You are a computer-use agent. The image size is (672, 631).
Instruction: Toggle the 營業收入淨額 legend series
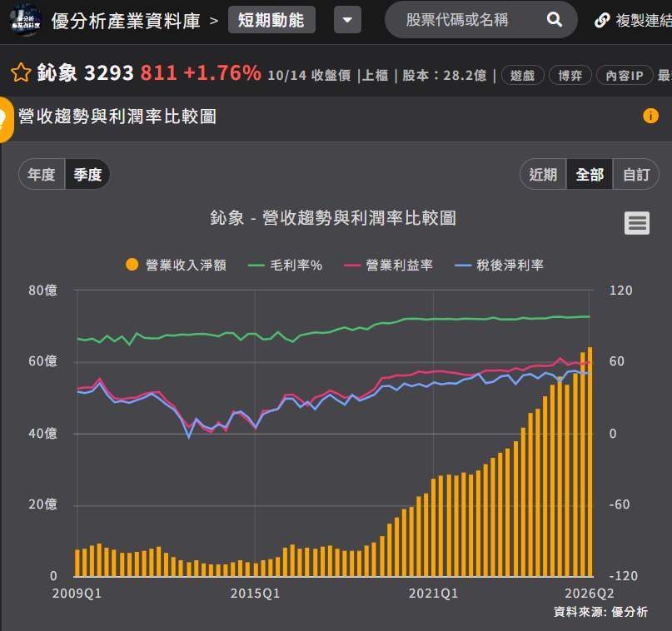click(x=177, y=266)
